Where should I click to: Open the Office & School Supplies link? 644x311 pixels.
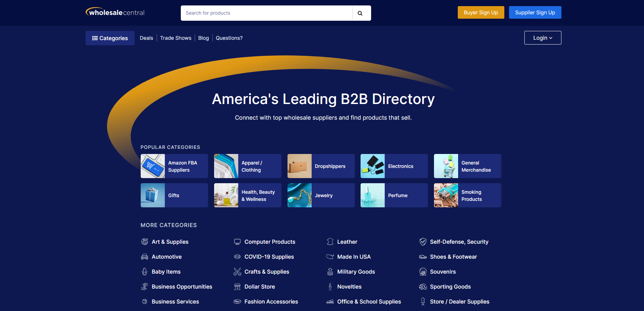click(x=369, y=301)
